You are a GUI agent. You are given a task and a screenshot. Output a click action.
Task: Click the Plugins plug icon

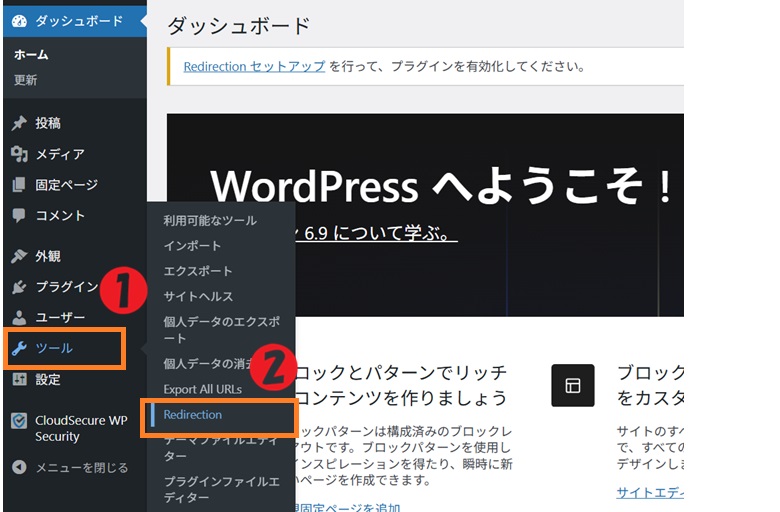point(19,287)
